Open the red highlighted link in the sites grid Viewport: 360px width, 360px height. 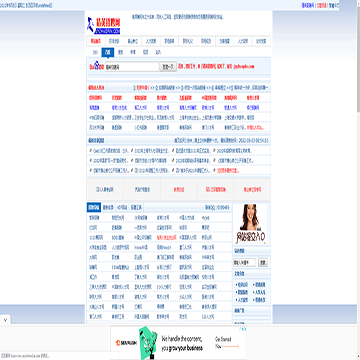(166, 238)
